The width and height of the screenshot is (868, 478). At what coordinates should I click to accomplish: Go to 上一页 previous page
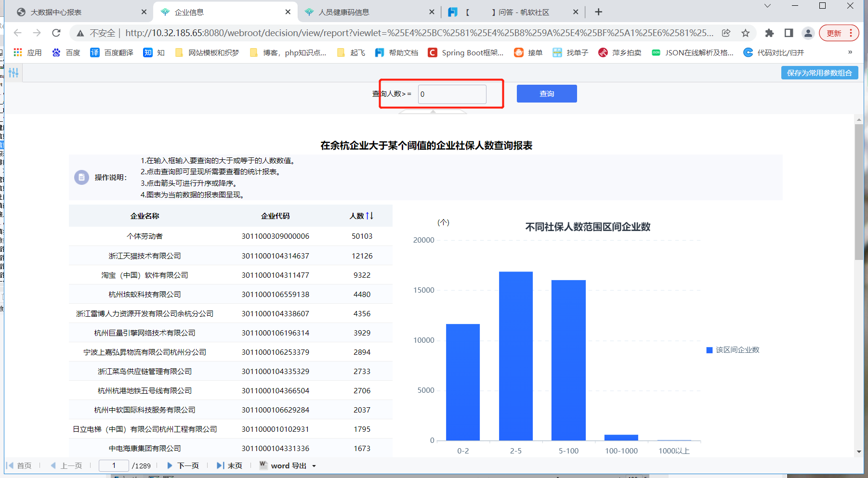pos(66,465)
